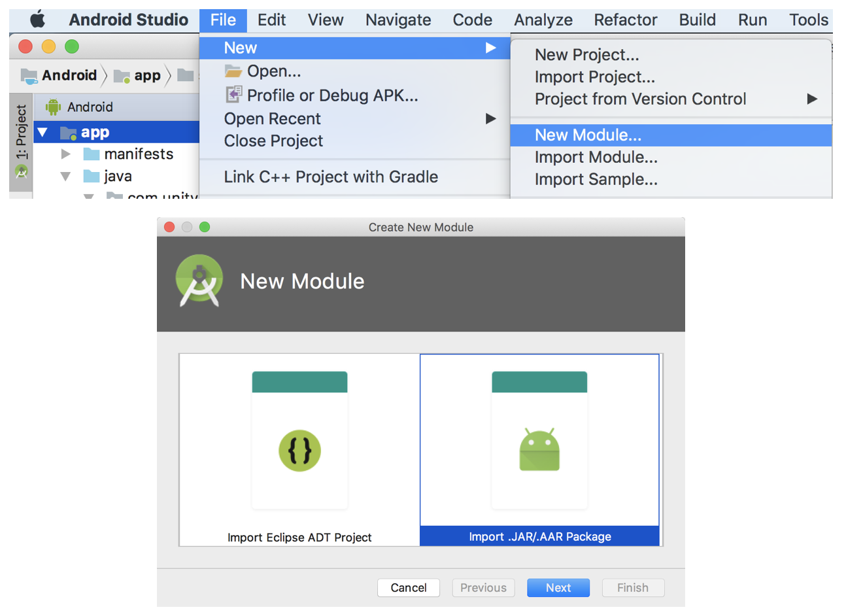
Task: Select the manifests folder
Action: (x=139, y=154)
